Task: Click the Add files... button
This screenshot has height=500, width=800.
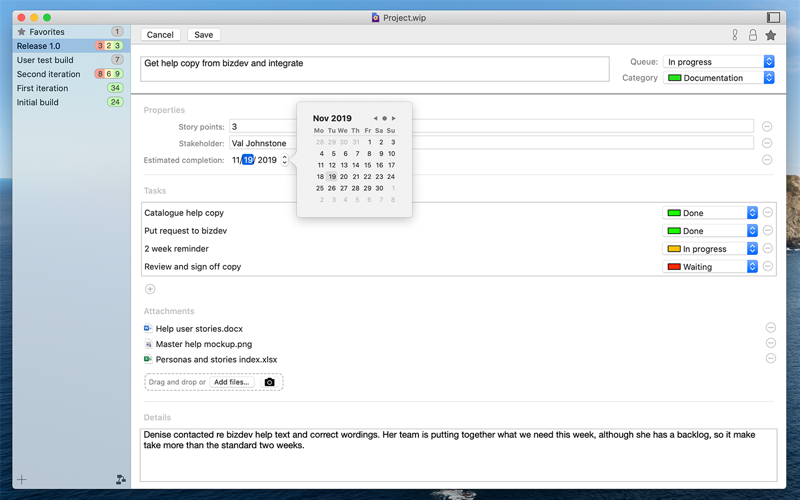Action: pos(232,382)
